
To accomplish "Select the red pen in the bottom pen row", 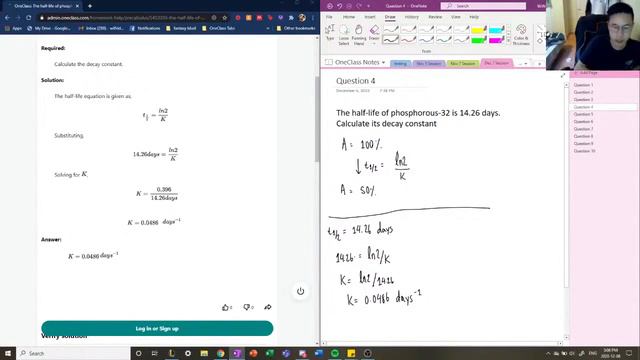I will [408, 40].
